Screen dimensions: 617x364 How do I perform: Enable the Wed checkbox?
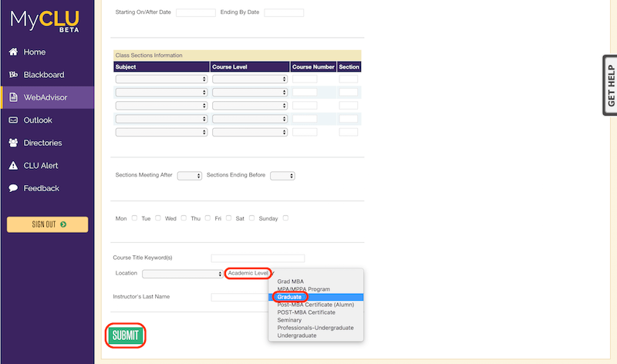coord(184,218)
